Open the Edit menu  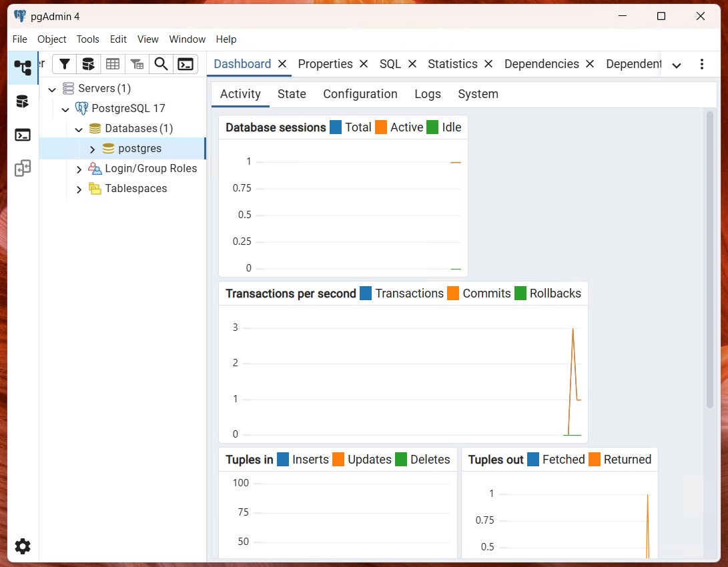(x=118, y=39)
